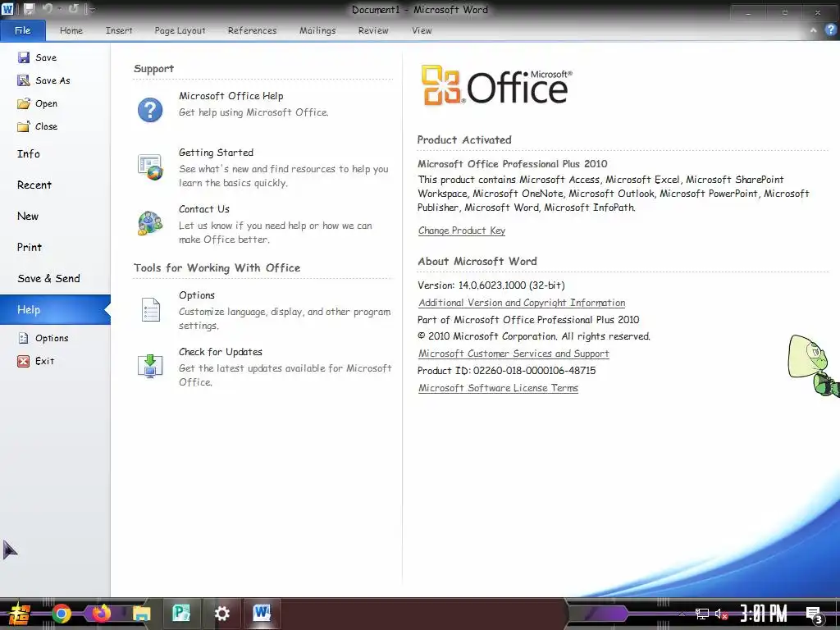Click the Microsoft Office Help title text
Screen dimensions: 840x630
[x=231, y=96]
